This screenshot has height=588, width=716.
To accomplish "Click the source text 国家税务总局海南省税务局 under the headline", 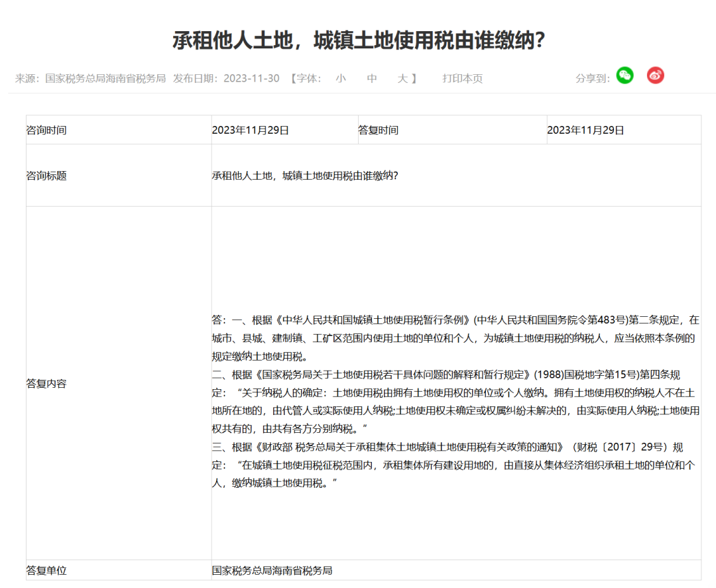I will pos(105,78).
